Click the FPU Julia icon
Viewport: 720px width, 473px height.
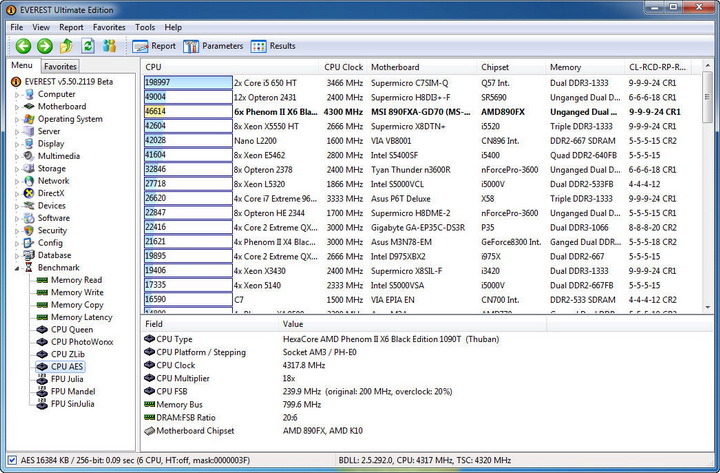(x=42, y=379)
